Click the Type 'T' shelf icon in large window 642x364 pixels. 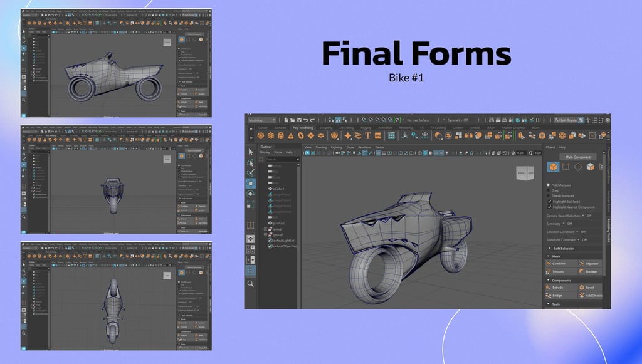click(367, 136)
